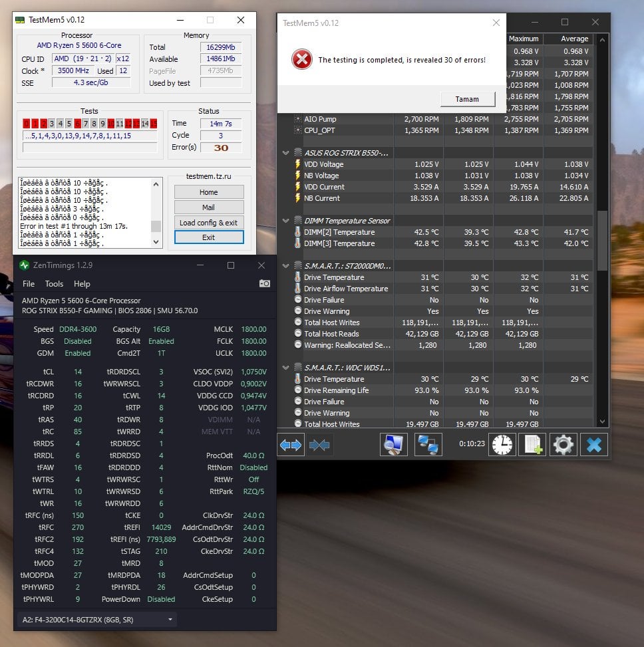This screenshot has height=647, width=644.
Task: Click the Maximum column header in HWiNFO
Action: [x=524, y=39]
